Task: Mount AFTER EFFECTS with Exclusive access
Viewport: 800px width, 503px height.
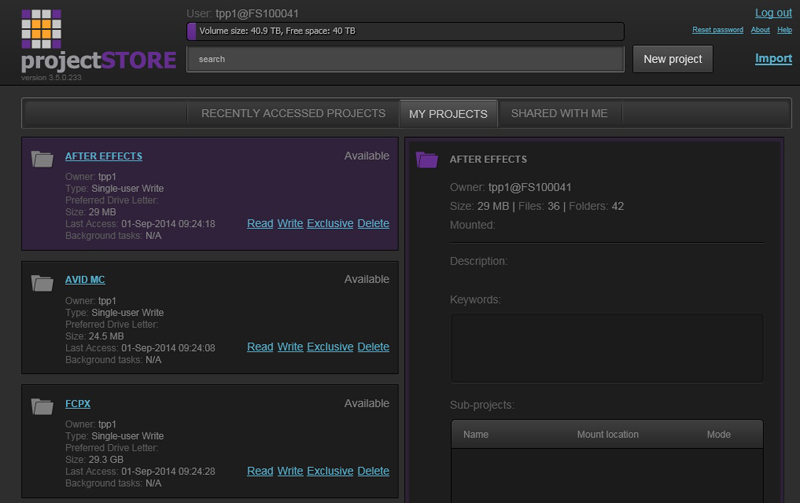Action: (x=330, y=223)
